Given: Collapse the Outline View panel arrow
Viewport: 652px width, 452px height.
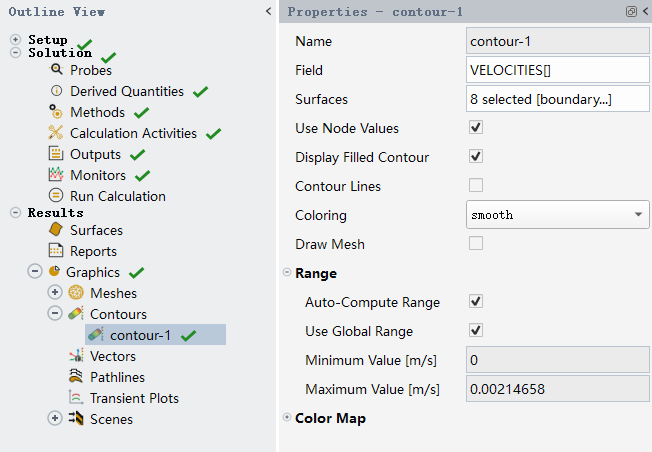Looking at the screenshot, I should [x=268, y=12].
